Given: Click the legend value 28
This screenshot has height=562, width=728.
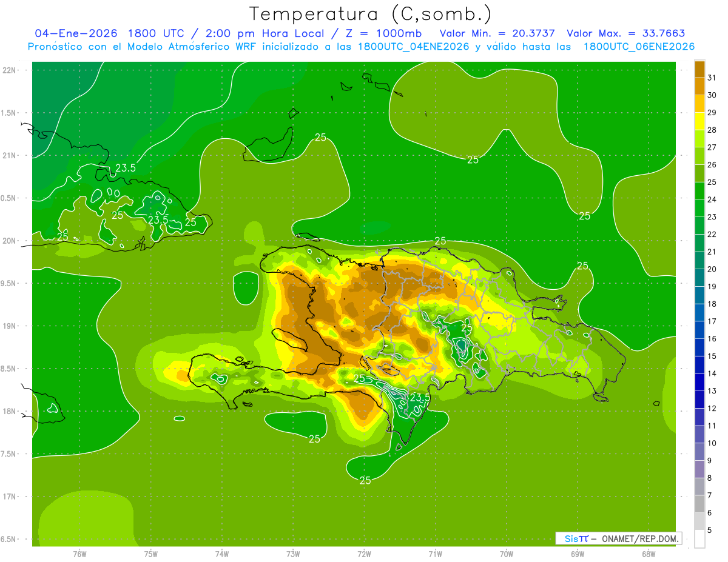Looking at the screenshot, I should point(712,130).
